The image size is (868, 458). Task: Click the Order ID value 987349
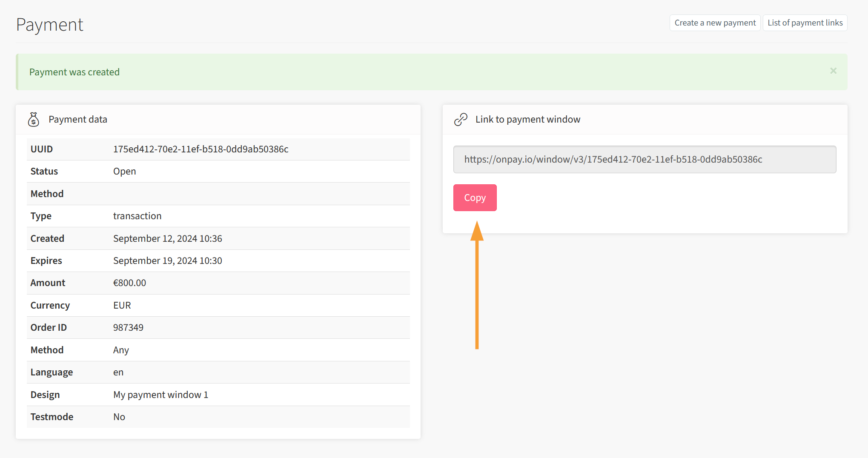point(128,327)
